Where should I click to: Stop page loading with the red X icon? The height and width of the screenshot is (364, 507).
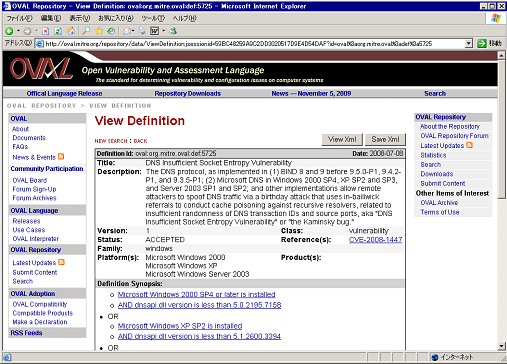(x=46, y=31)
